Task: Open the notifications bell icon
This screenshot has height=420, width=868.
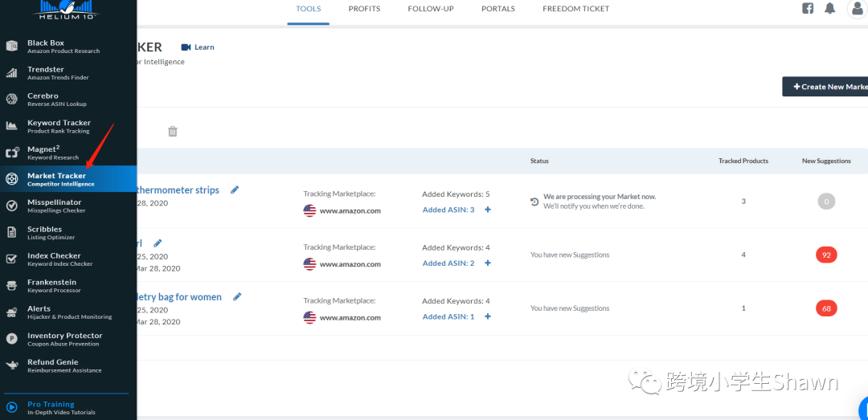Action: point(830,9)
